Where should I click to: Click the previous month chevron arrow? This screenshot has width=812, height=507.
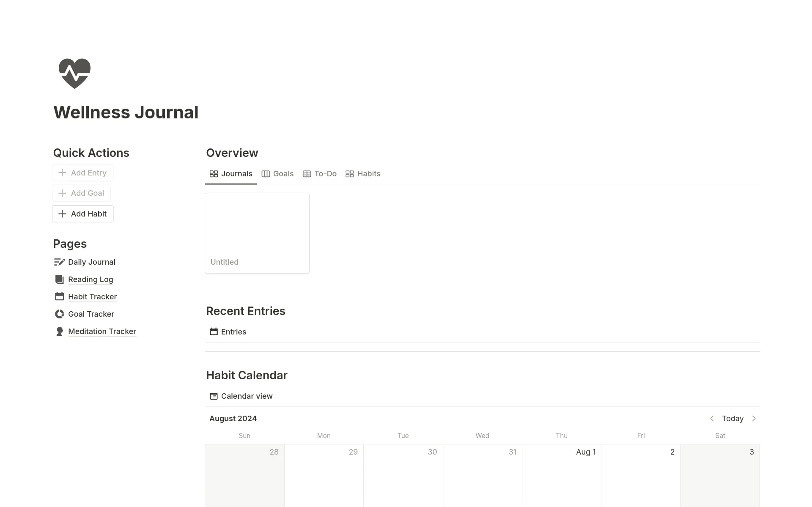[x=712, y=418]
